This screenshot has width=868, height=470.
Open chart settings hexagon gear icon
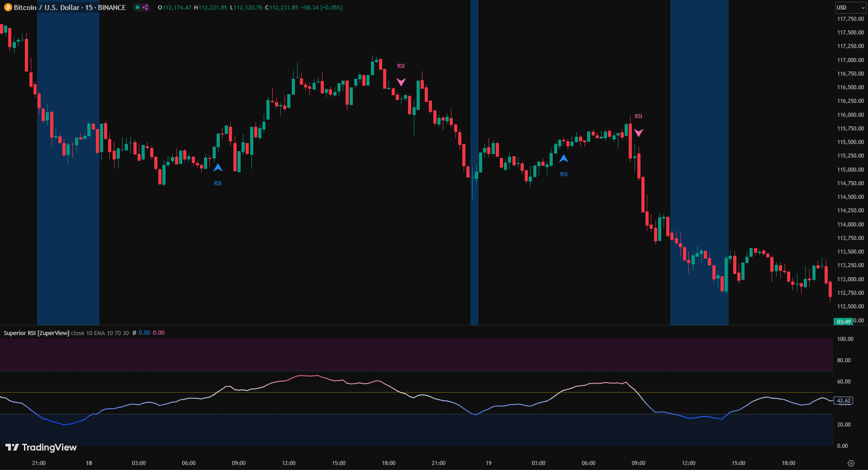coord(850,463)
